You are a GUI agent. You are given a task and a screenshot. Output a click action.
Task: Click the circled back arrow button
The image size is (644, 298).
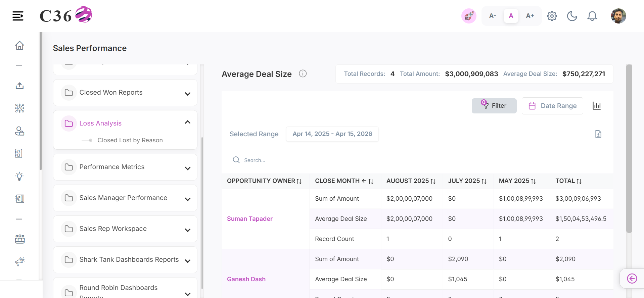(x=632, y=279)
